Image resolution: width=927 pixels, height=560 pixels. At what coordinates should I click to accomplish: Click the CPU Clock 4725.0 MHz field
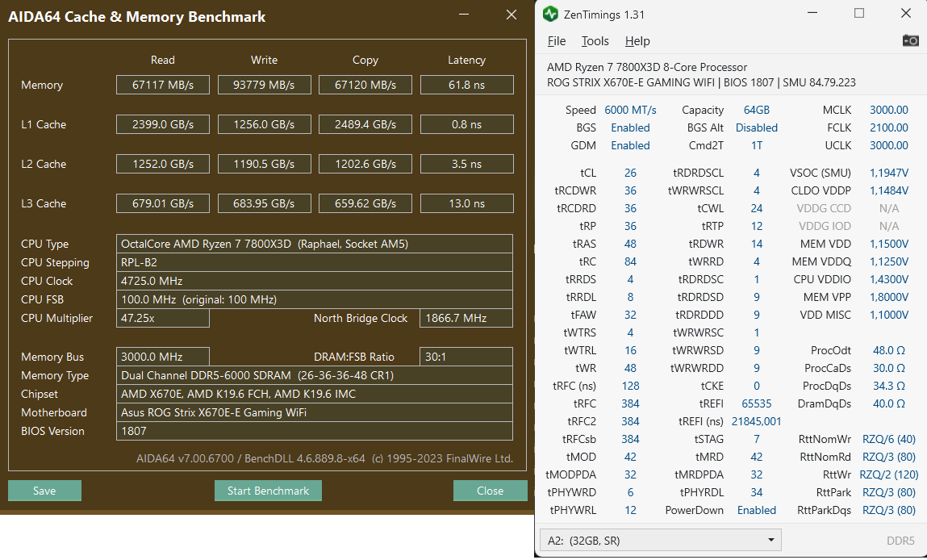pos(315,281)
